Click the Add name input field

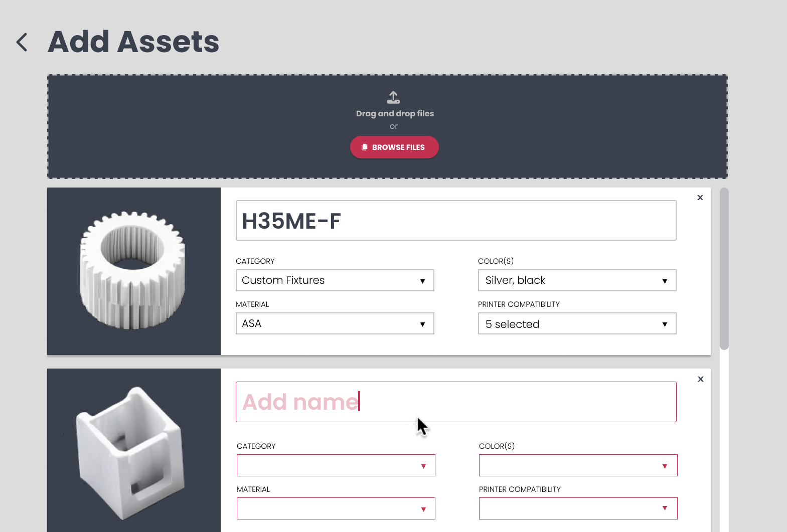[x=456, y=402]
